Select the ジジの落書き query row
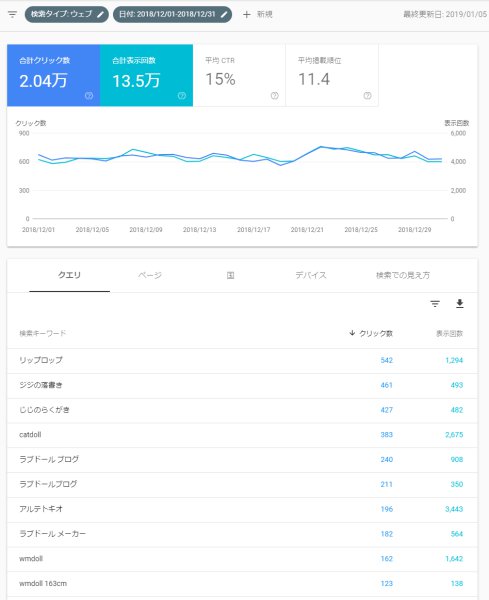Screen dimensions: 489x600 (242, 385)
